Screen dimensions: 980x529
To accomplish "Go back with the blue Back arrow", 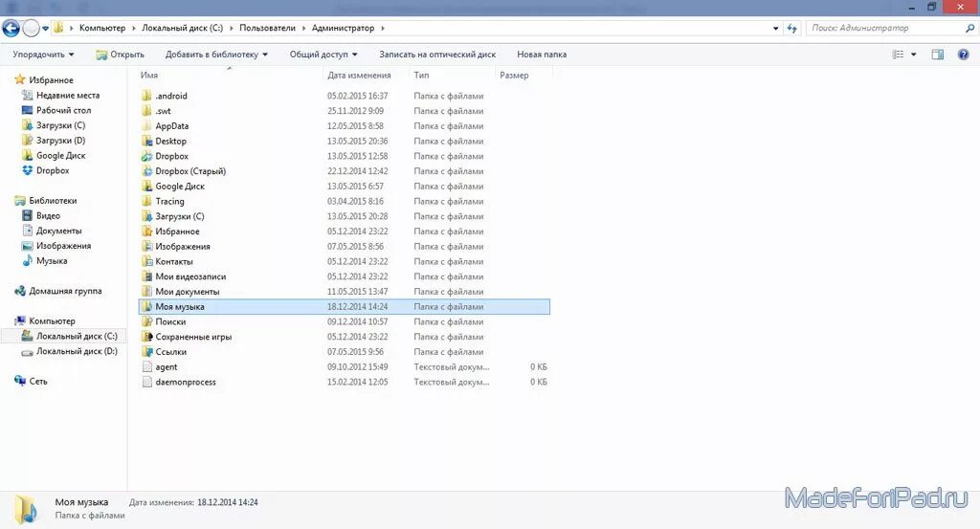I will point(11,28).
